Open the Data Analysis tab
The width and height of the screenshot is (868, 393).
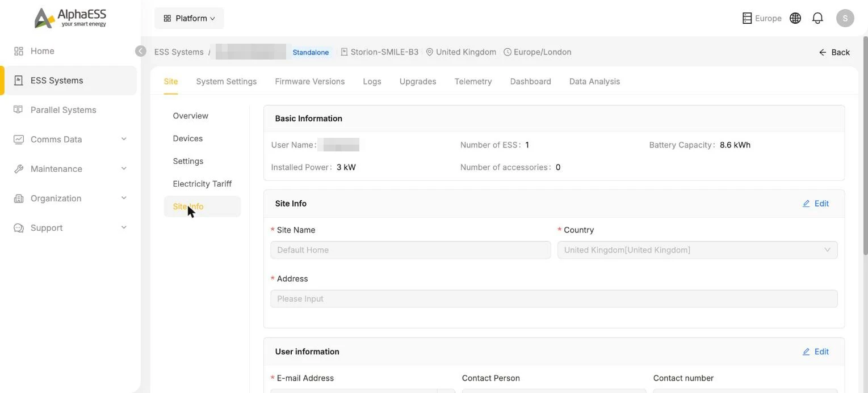(594, 82)
